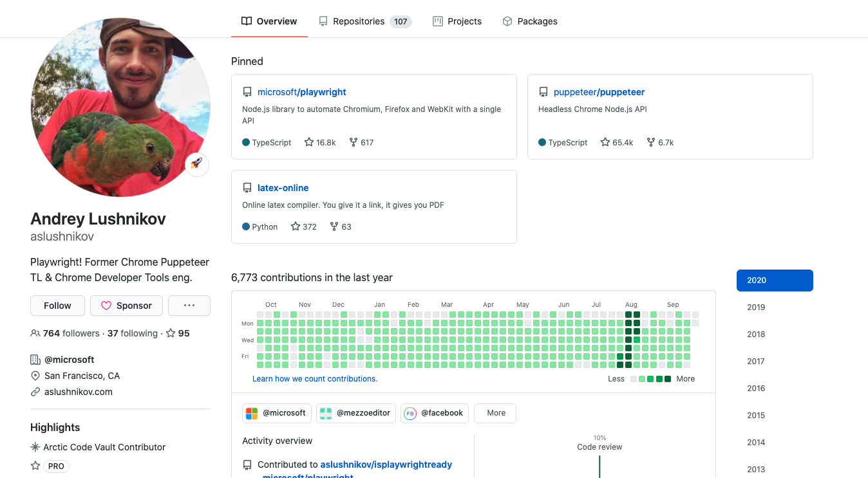Open the three-dot more options menu
The width and height of the screenshot is (868, 478).
point(189,306)
